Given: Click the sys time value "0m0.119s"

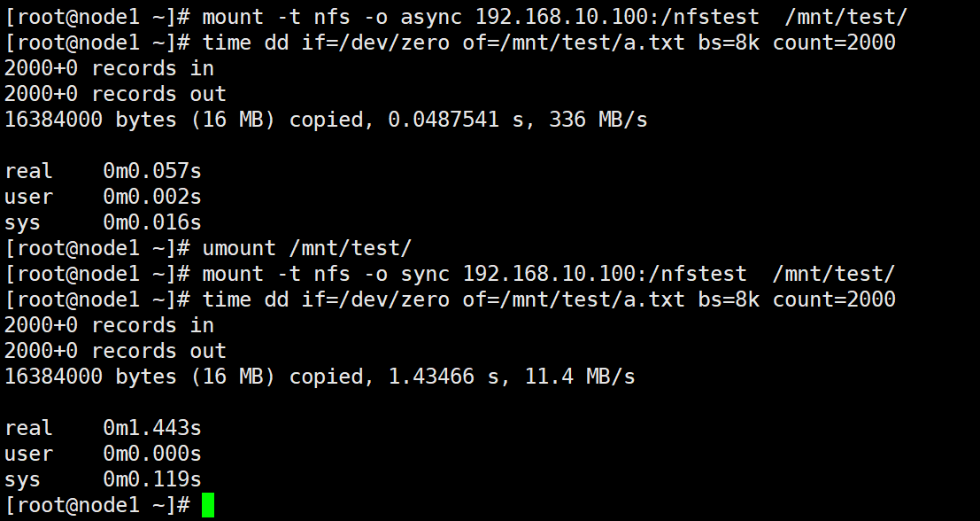Looking at the screenshot, I should click(152, 479).
